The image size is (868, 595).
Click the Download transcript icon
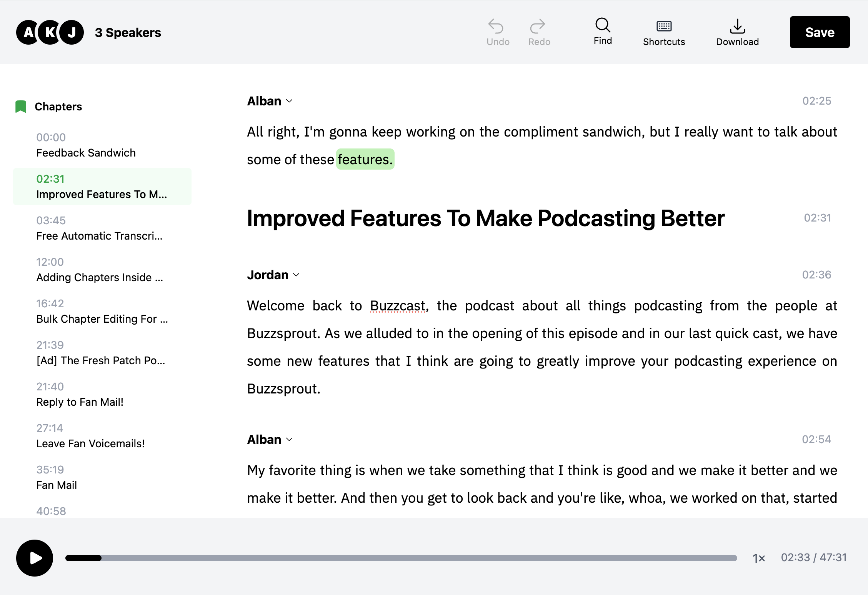[x=737, y=26]
